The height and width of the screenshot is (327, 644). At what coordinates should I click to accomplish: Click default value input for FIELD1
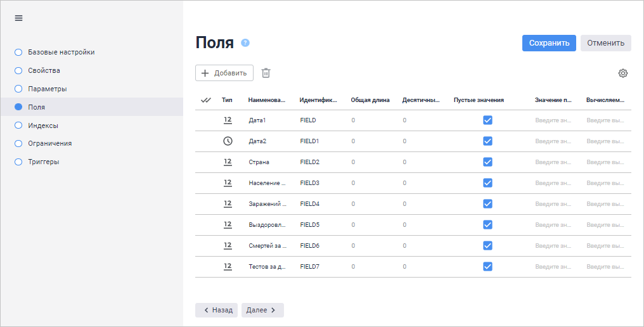pyautogui.click(x=554, y=141)
